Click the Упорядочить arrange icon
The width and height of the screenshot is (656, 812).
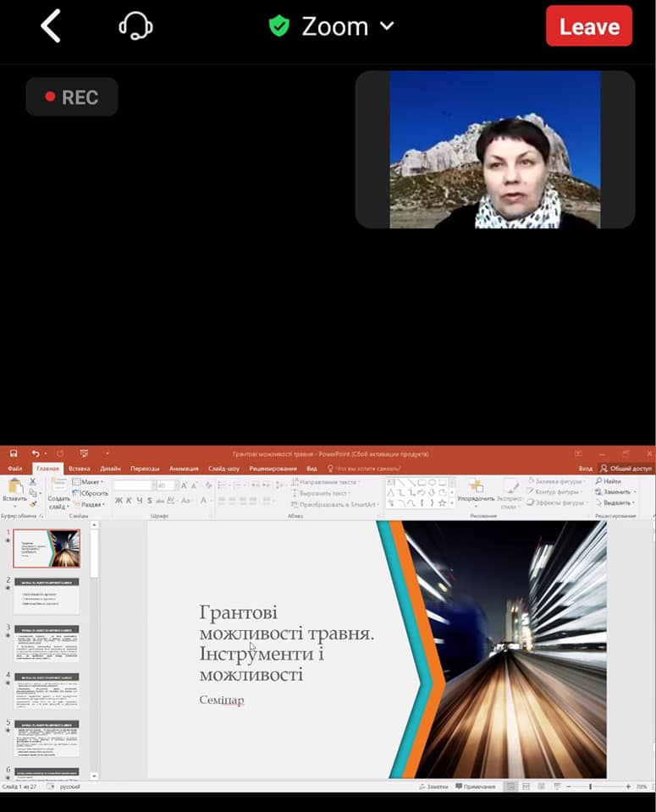[x=476, y=491]
